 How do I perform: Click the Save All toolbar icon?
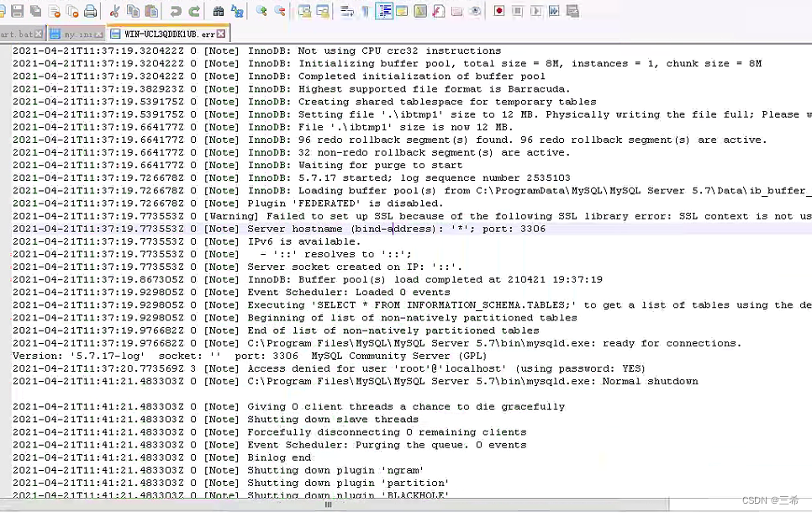click(36, 11)
